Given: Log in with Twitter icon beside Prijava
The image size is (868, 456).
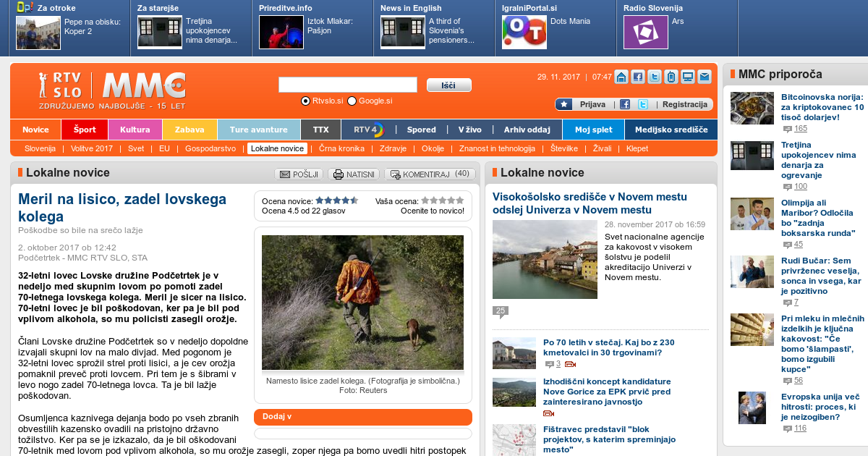Looking at the screenshot, I should [642, 104].
